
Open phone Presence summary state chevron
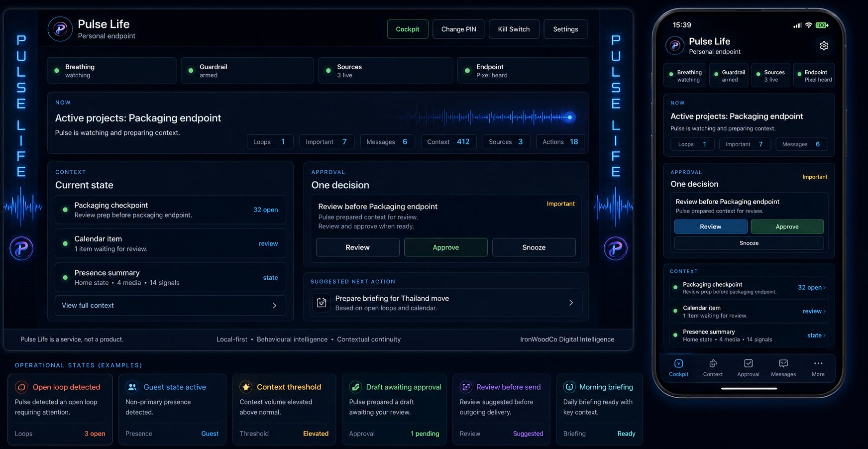(816, 335)
